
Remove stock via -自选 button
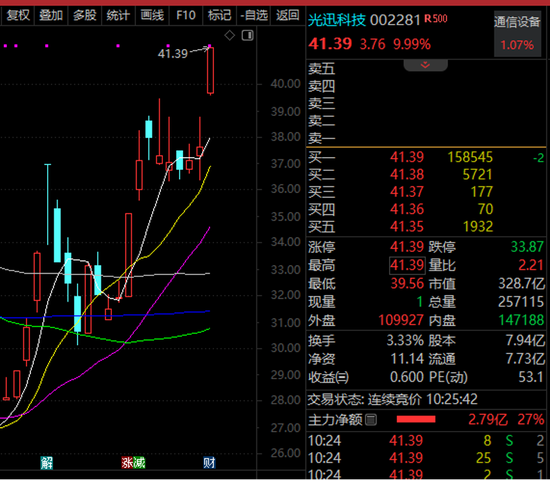(254, 15)
